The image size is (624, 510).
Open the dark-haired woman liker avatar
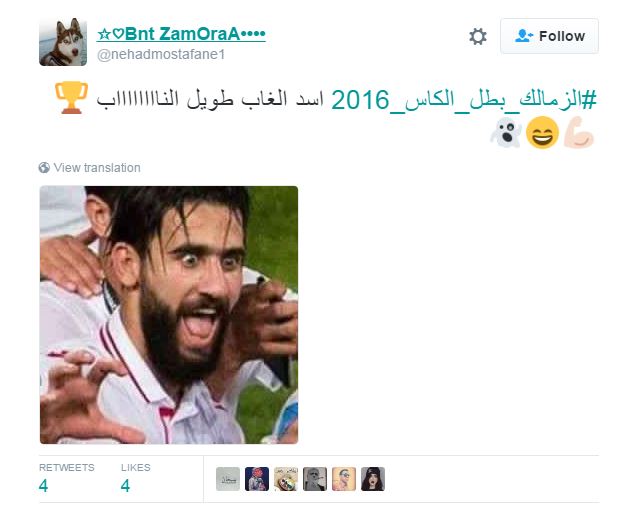[373, 479]
